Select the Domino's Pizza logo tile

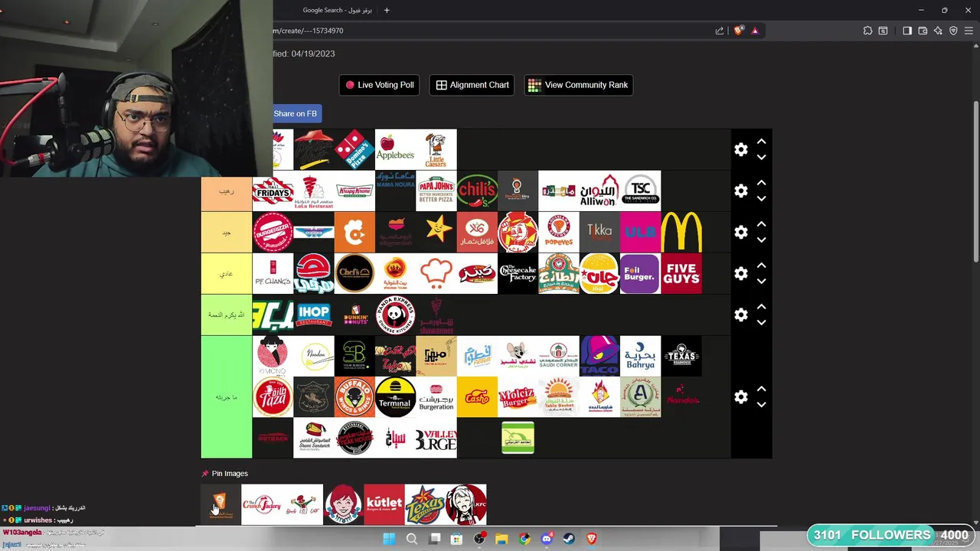(354, 149)
